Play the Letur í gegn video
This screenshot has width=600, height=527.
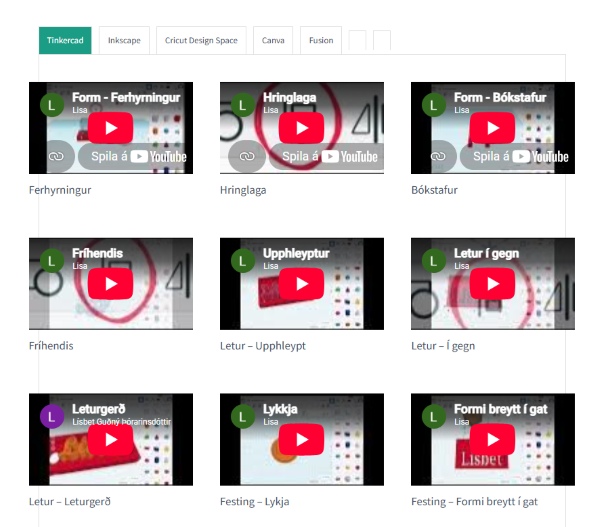tap(492, 284)
